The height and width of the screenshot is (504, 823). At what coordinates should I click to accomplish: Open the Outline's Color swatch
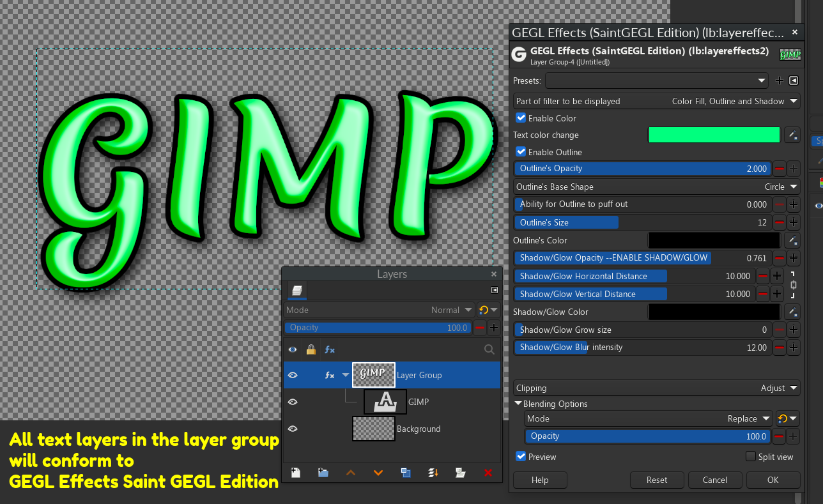[714, 240]
